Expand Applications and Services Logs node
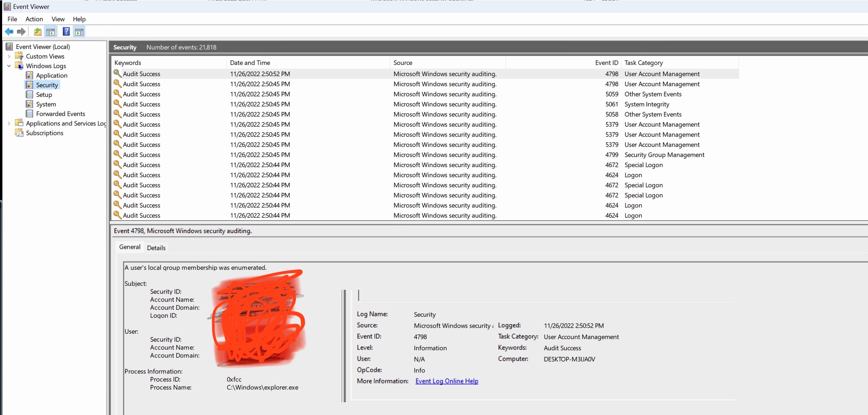Viewport: 868px width, 415px height. 9,123
